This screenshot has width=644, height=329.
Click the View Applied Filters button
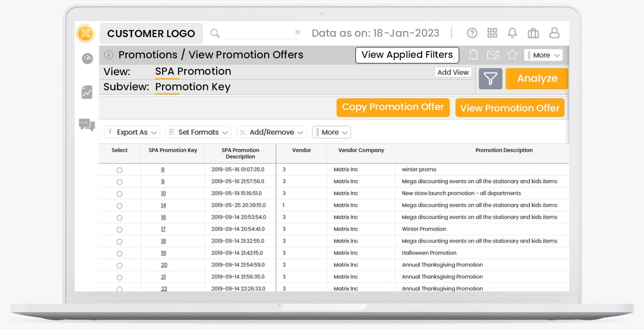tap(407, 55)
